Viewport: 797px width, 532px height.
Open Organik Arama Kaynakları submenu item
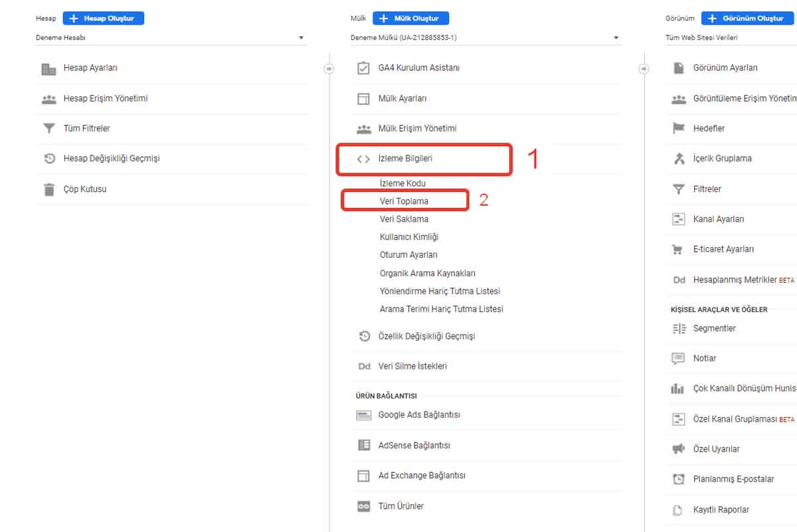pos(427,273)
